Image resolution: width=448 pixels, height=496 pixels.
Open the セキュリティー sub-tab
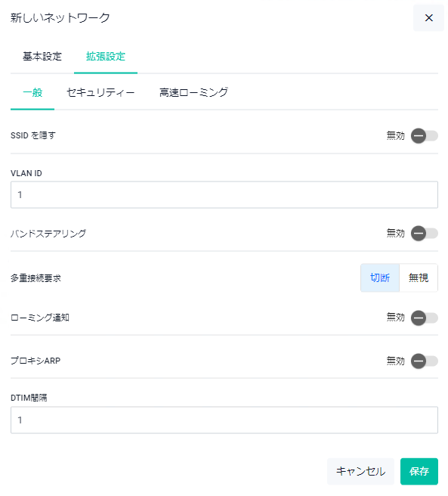100,93
